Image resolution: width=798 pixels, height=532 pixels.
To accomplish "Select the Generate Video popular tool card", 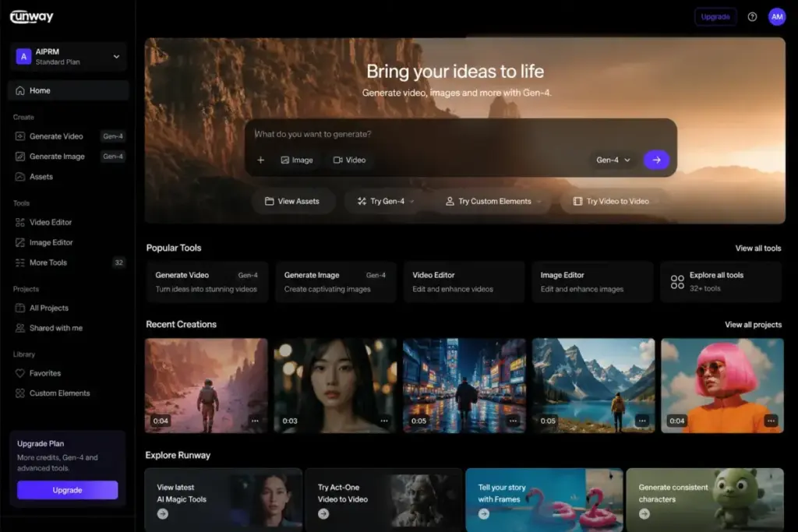I will [207, 282].
